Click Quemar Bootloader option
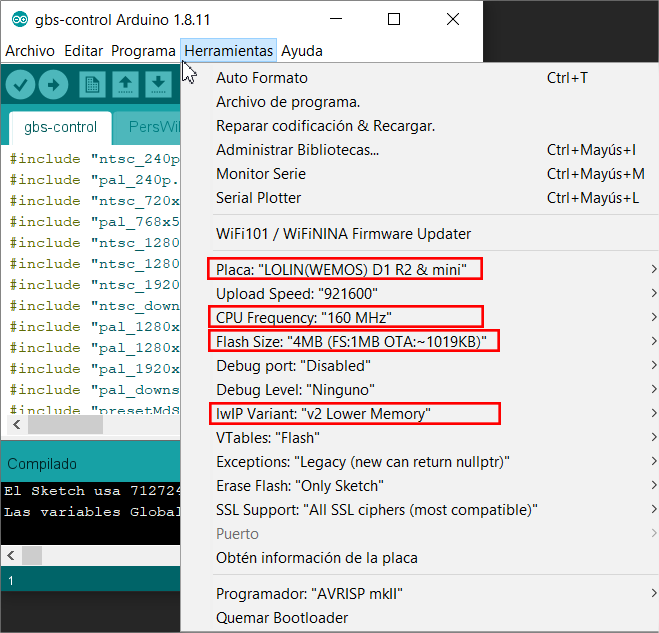659x633 pixels. [282, 618]
